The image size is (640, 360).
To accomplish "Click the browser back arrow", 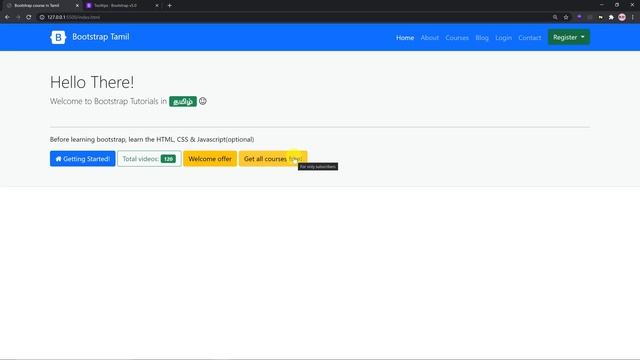I will 7,17.
